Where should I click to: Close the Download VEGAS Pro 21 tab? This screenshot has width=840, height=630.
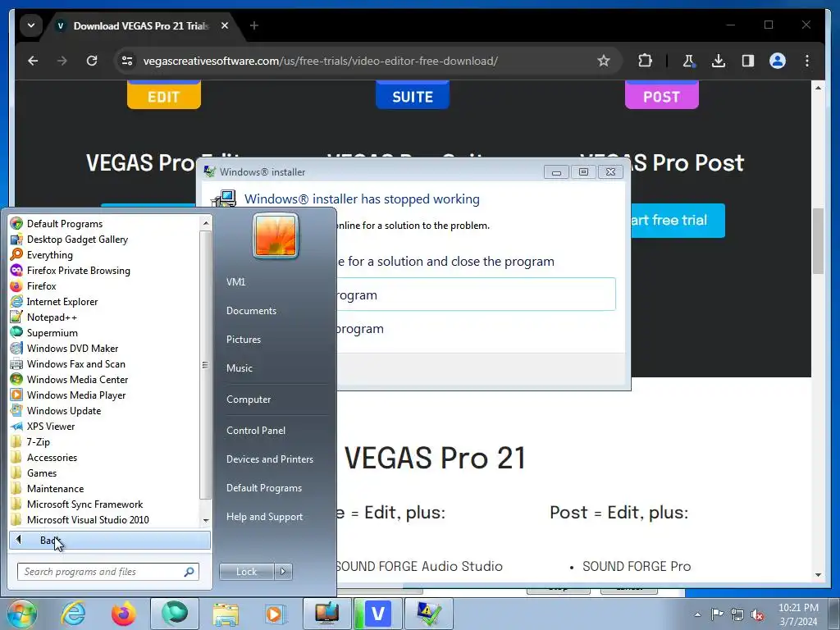pos(225,25)
